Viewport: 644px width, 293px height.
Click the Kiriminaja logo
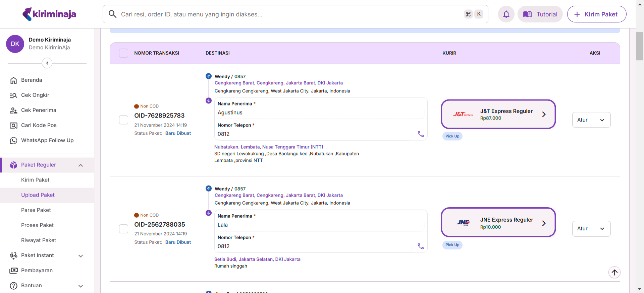click(x=49, y=14)
